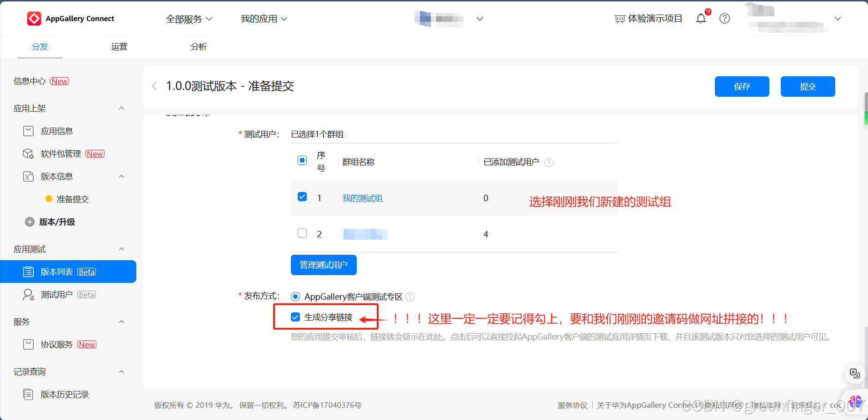Viewport: 868px width, 420px height.
Task: Click the plus icon beside 版本/升级
Action: (x=30, y=222)
